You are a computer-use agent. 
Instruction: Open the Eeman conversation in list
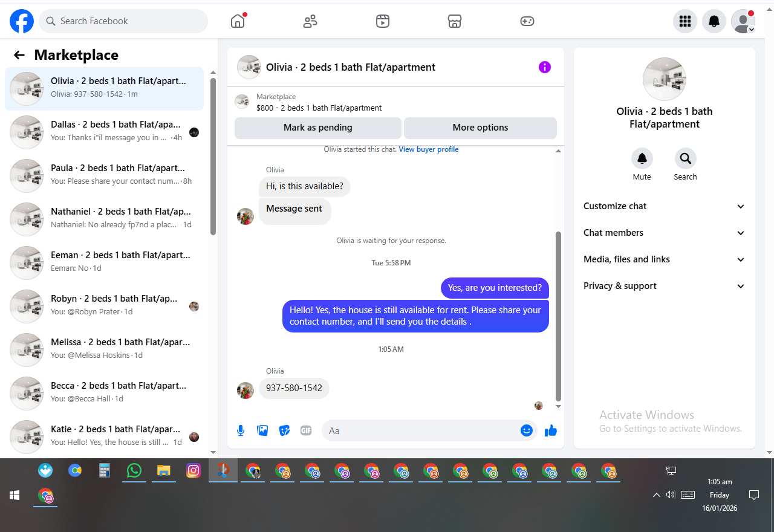(x=104, y=263)
